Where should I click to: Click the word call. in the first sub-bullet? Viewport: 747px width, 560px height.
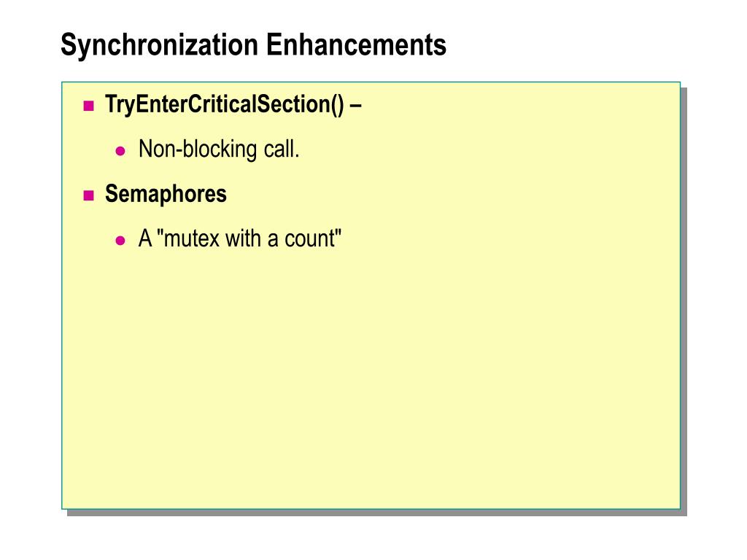282,149
